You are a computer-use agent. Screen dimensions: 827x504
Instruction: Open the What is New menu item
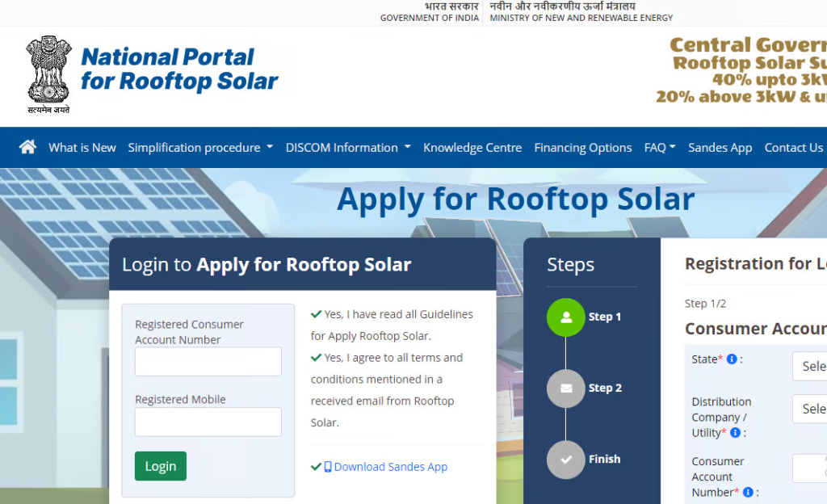(82, 148)
